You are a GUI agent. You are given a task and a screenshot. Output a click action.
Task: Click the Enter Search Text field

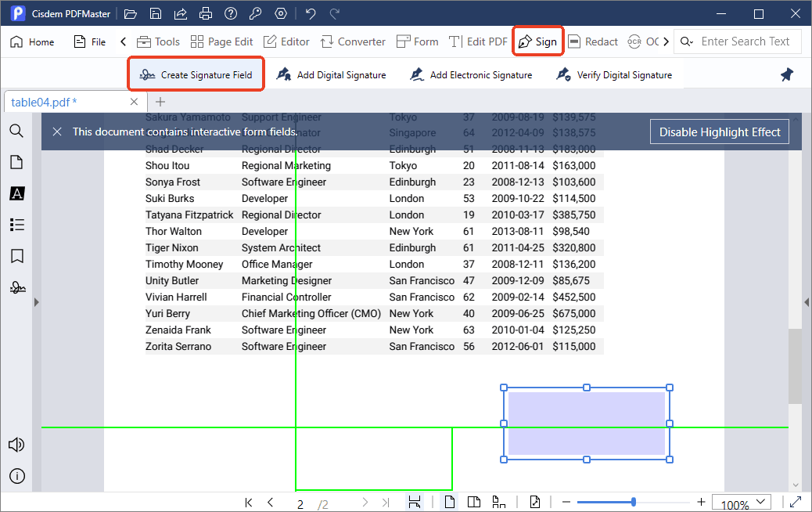746,41
